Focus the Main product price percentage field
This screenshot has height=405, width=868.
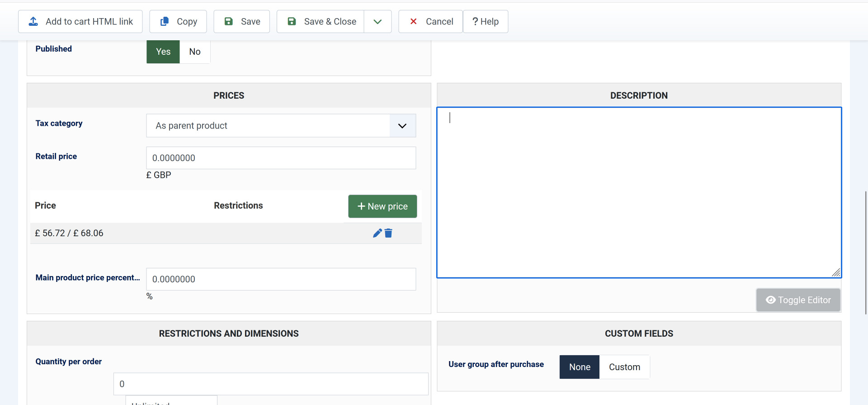281,279
